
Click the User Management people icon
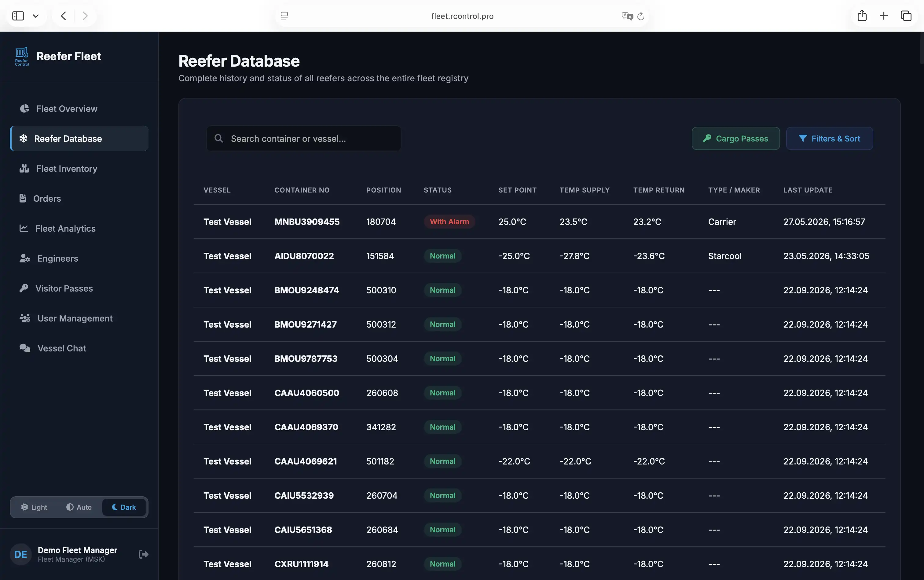(x=24, y=318)
